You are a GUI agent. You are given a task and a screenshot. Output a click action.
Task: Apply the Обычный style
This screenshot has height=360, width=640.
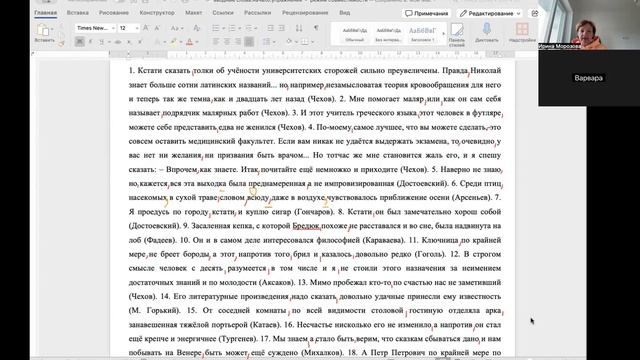click(x=354, y=34)
